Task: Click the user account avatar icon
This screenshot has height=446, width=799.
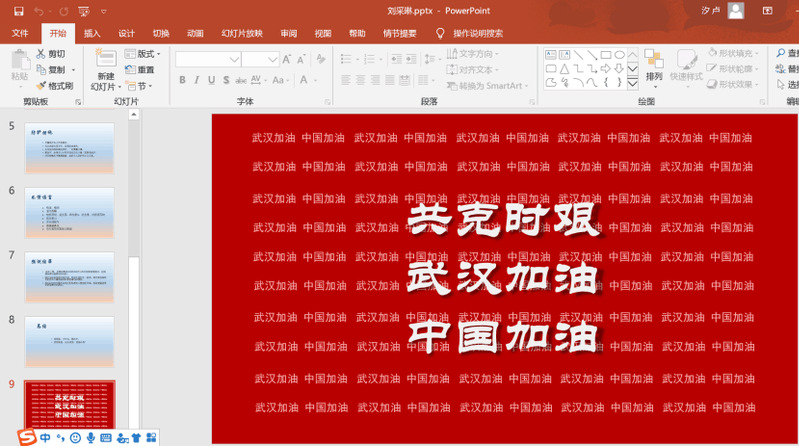Action: coord(737,11)
